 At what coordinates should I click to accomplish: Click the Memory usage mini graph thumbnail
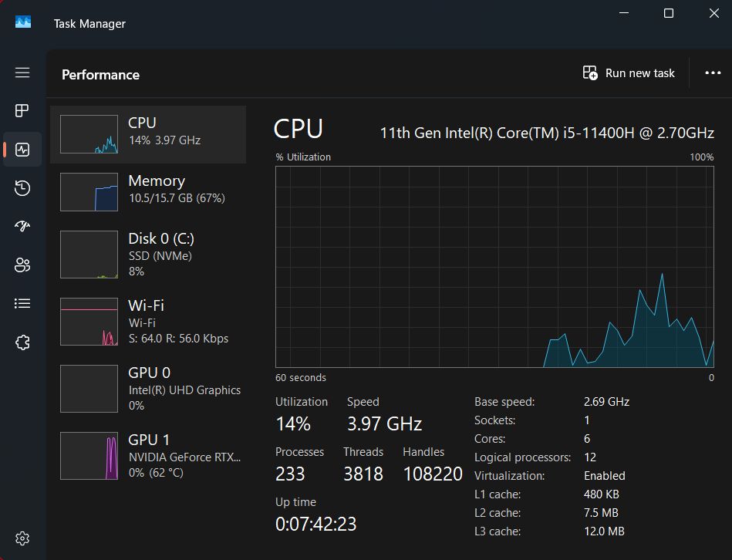[89, 192]
